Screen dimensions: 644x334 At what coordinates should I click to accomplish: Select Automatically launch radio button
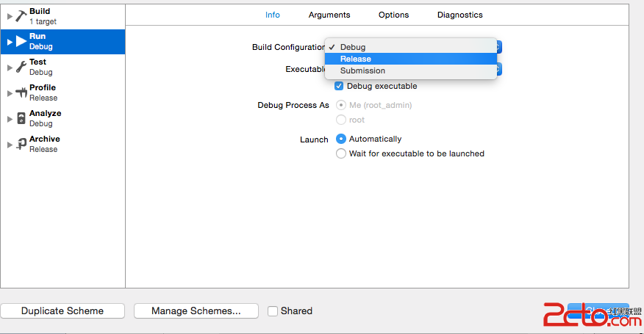point(341,139)
